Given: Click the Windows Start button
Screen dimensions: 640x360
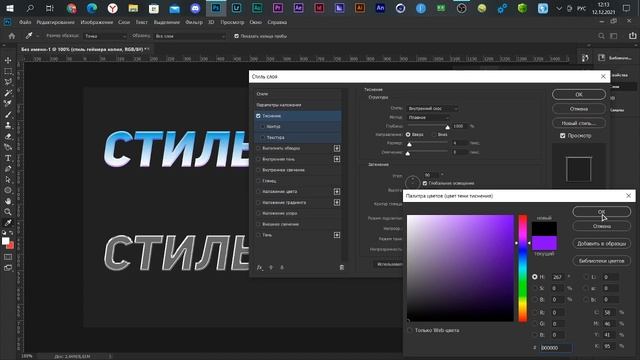Looking at the screenshot, I should coord(9,8).
